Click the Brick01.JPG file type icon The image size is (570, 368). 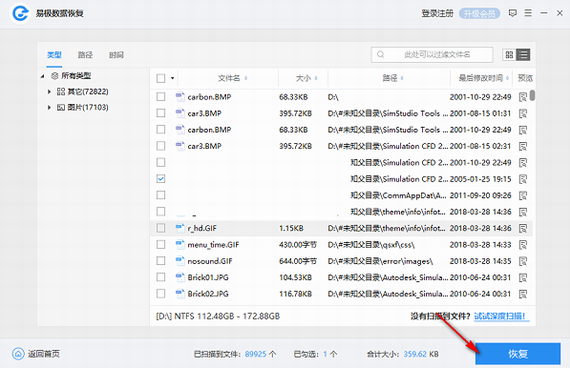click(180, 277)
